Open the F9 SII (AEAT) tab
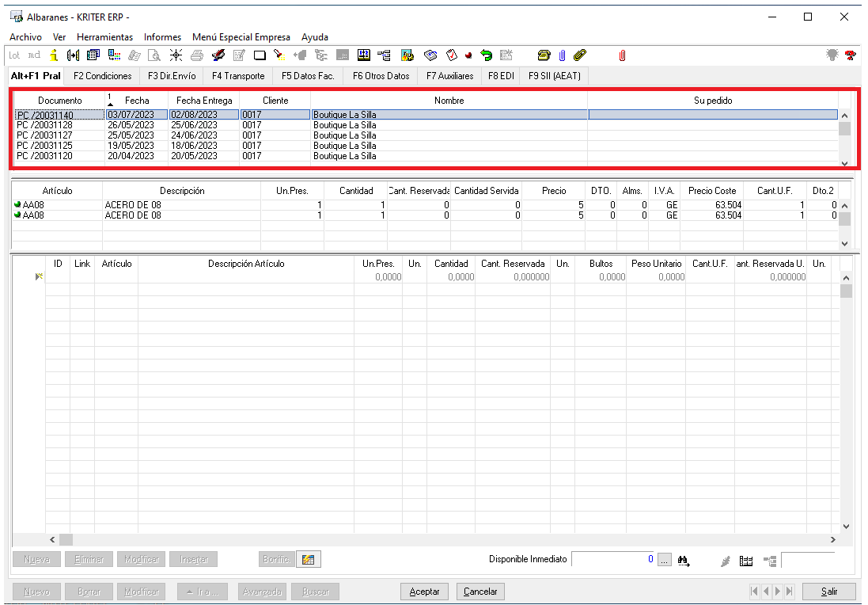 point(554,76)
